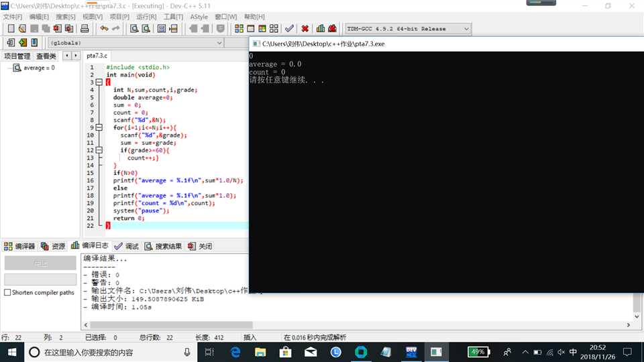Viewport: 644px width, 362px height.
Task: Open Microsoft Edge from the taskbar
Action: (x=235, y=352)
